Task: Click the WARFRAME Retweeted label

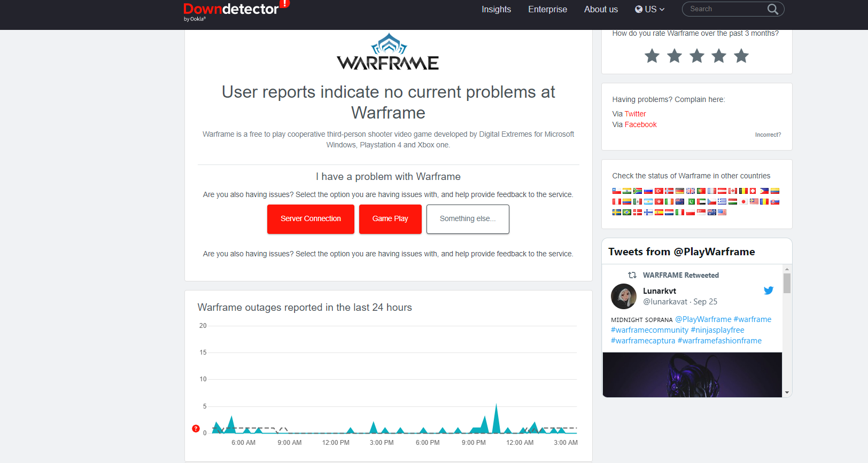Action: (681, 275)
